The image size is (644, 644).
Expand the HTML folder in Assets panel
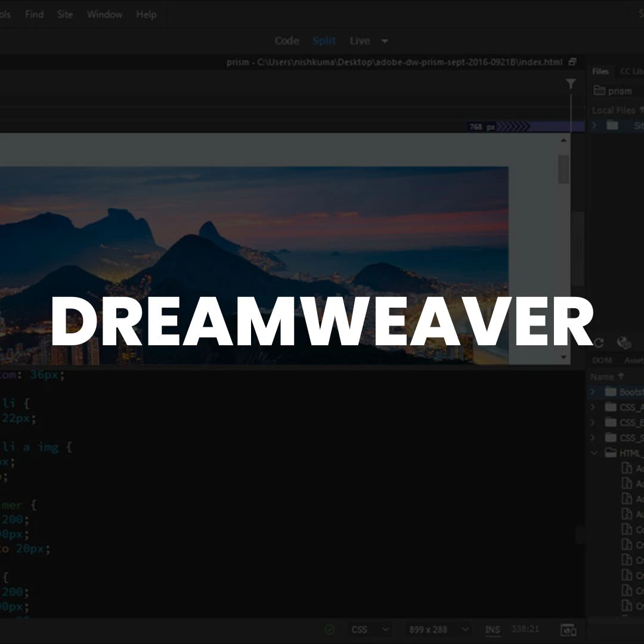593,453
